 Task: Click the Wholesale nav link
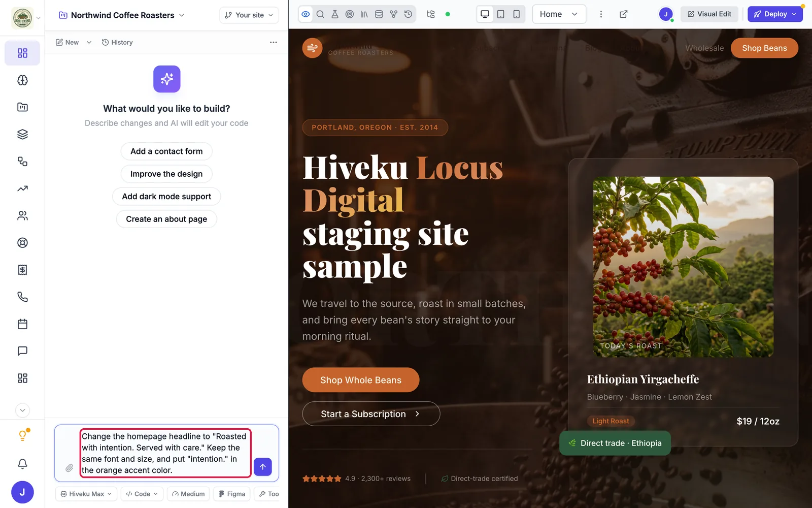point(704,48)
